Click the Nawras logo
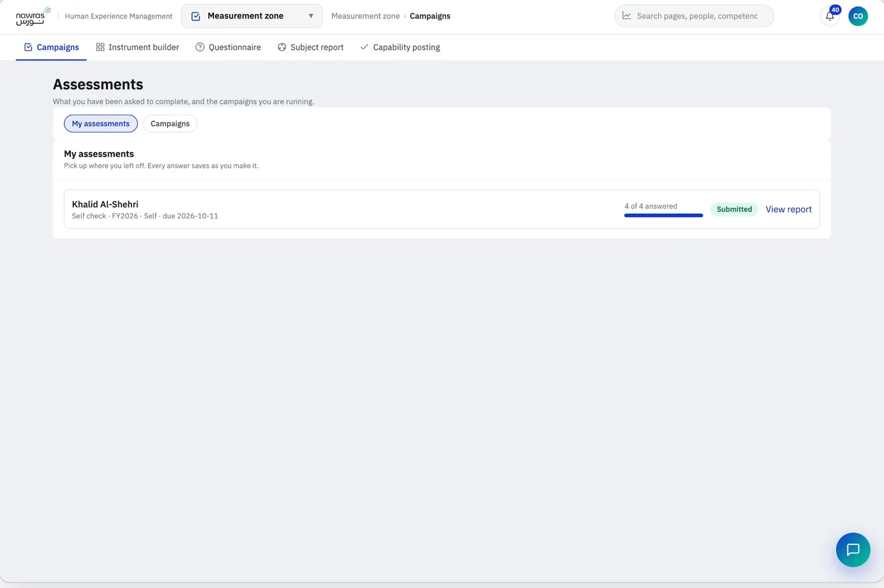 [x=33, y=16]
